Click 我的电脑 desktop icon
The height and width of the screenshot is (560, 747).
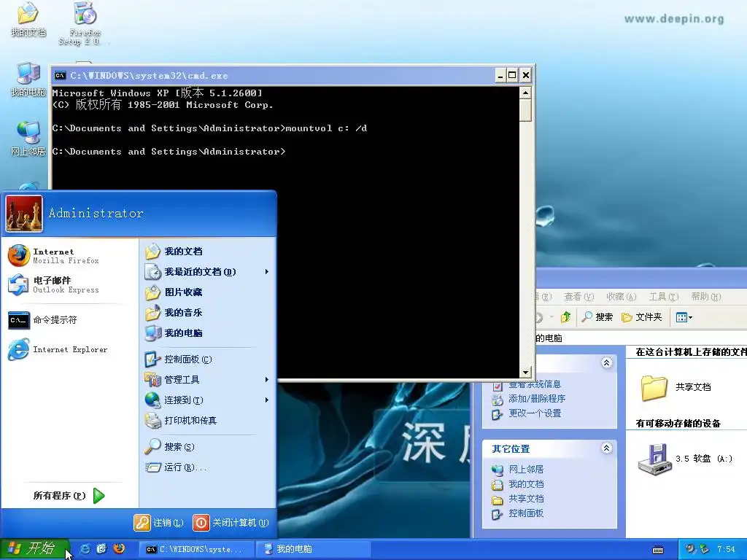point(28,79)
